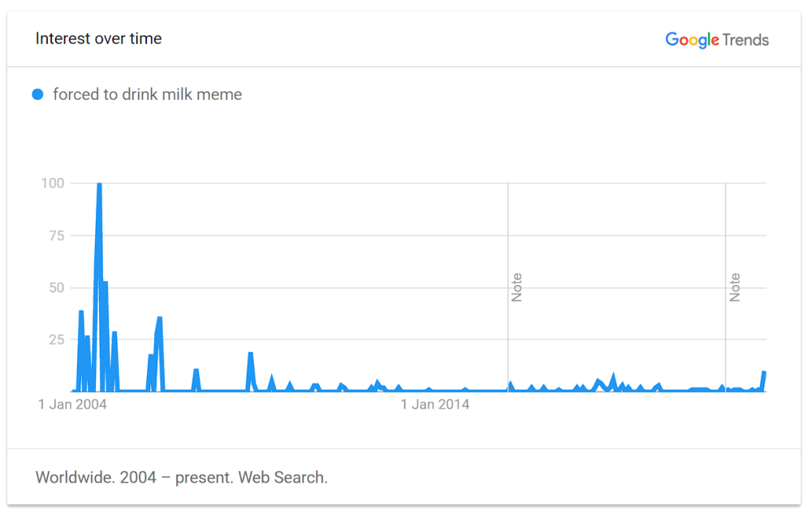The width and height of the screenshot is (812, 515).
Task: Open the first Note marker on the chart
Action: pos(516,287)
